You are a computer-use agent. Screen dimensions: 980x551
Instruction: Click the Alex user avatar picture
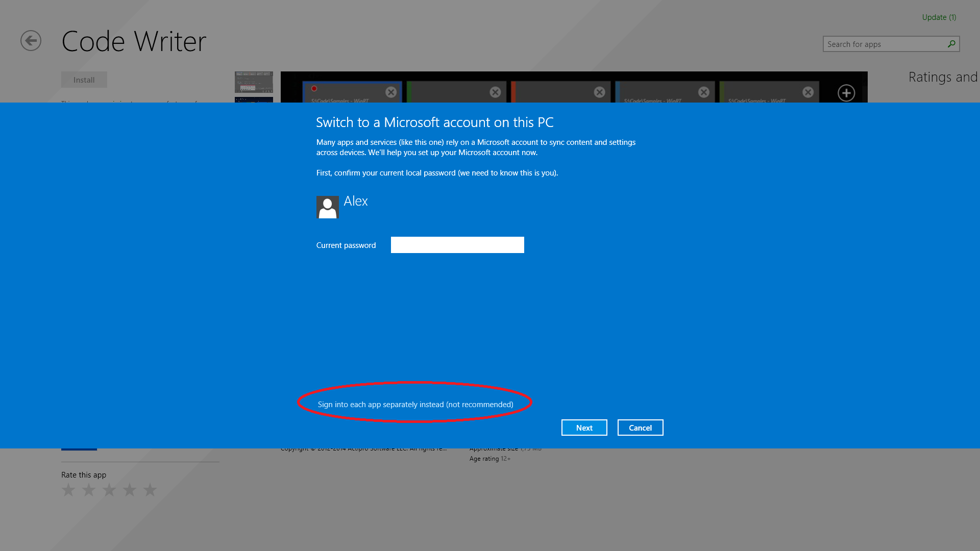tap(327, 207)
